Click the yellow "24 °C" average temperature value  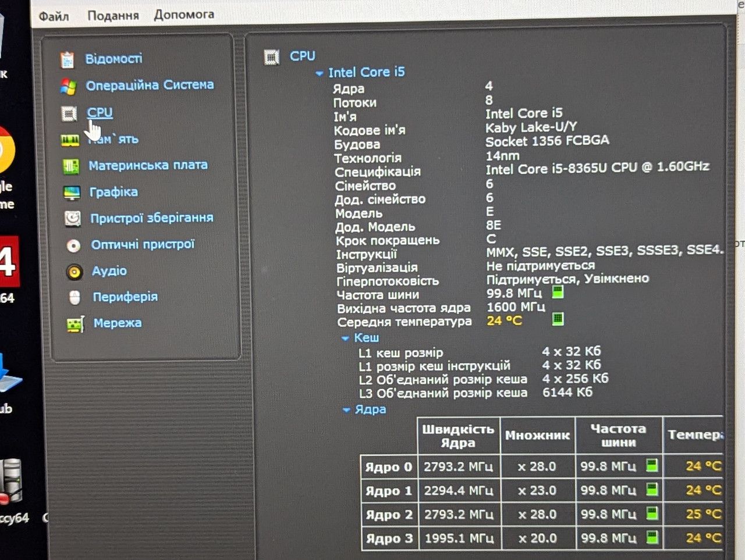(505, 320)
